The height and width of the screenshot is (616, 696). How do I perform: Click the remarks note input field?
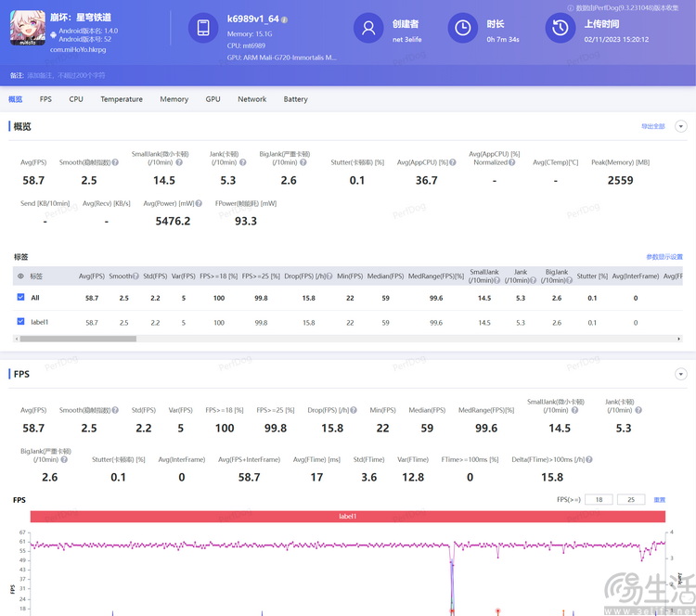(x=66, y=75)
